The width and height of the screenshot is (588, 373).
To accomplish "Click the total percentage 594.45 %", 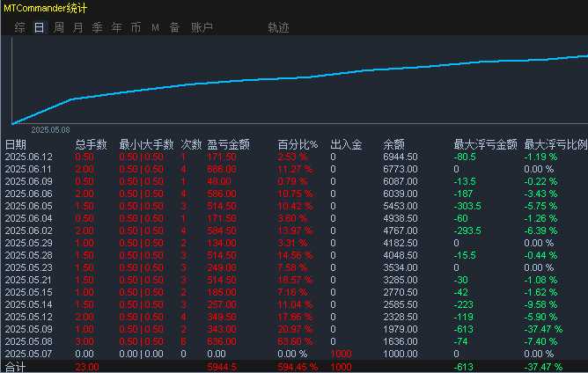I will 298,367.
